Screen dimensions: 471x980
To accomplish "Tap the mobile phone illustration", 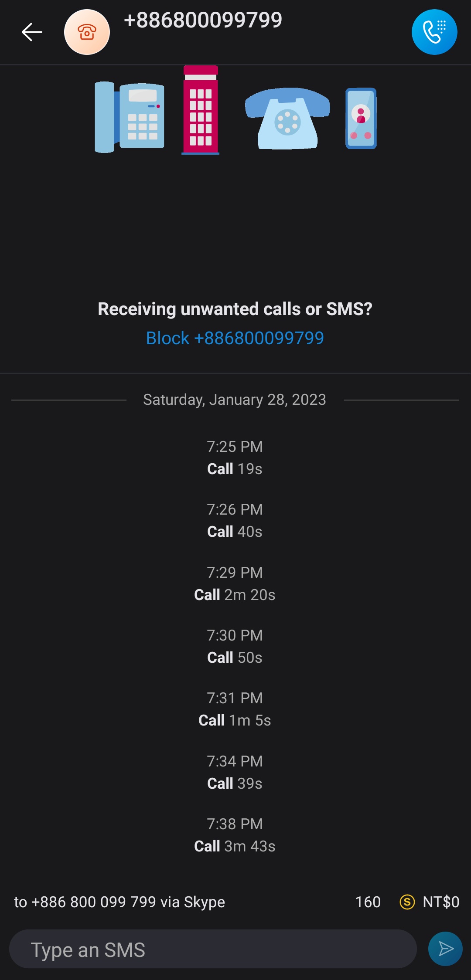I will [x=361, y=118].
